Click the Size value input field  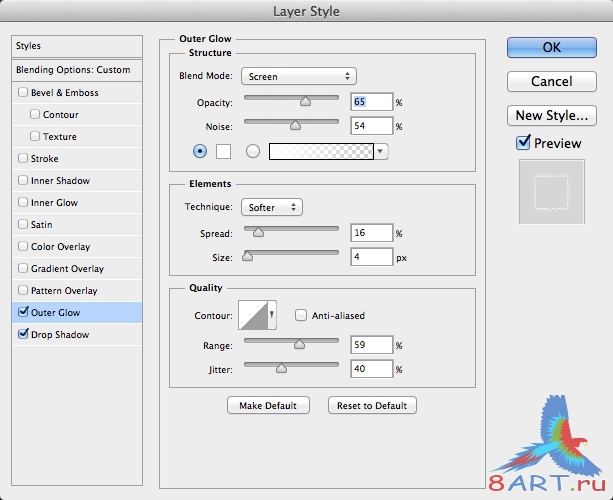click(x=371, y=257)
